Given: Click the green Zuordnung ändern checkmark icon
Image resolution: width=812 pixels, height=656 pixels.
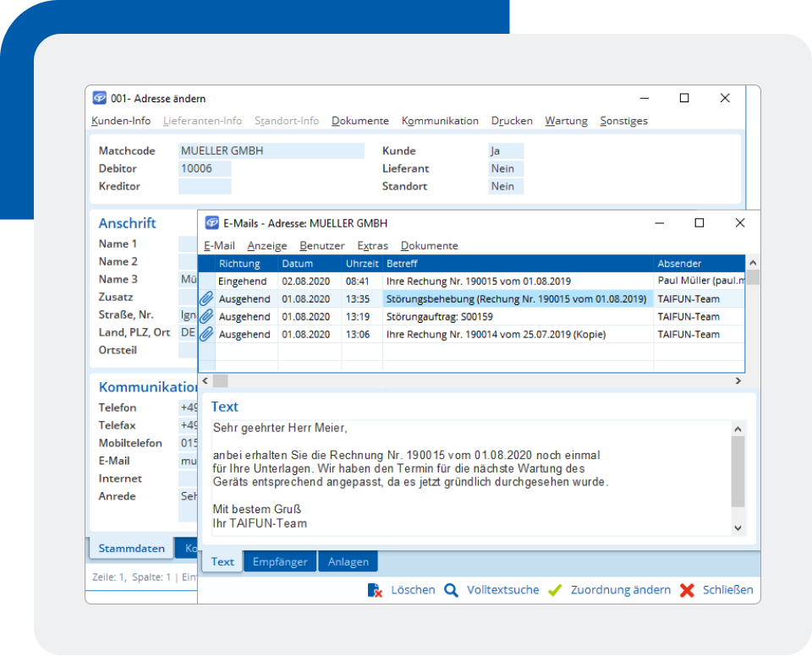Looking at the screenshot, I should coord(555,590).
